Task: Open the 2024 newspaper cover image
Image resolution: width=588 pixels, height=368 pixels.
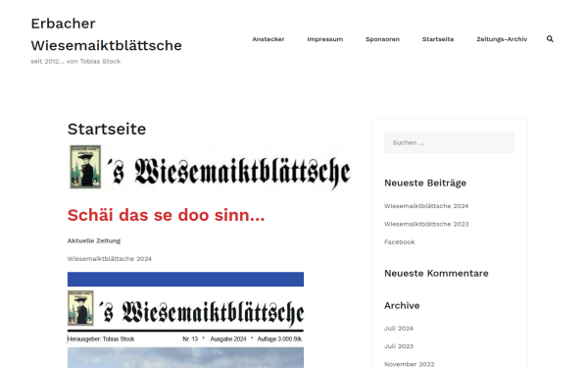Action: coord(185,320)
